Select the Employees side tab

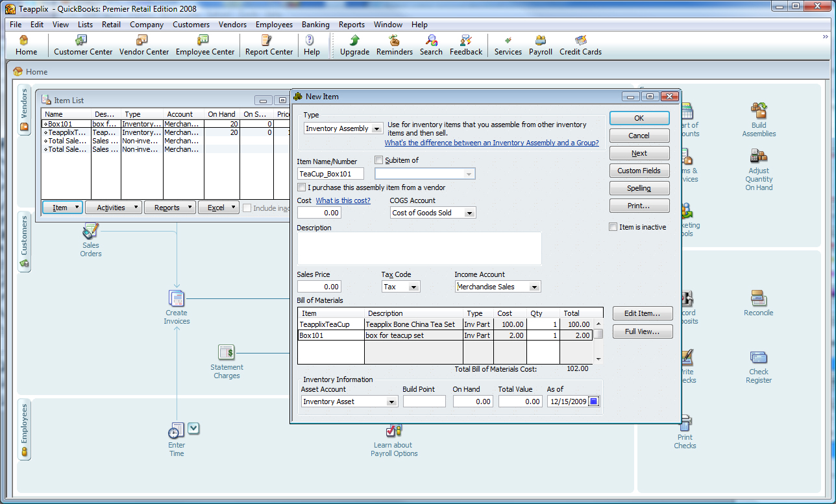[25, 429]
